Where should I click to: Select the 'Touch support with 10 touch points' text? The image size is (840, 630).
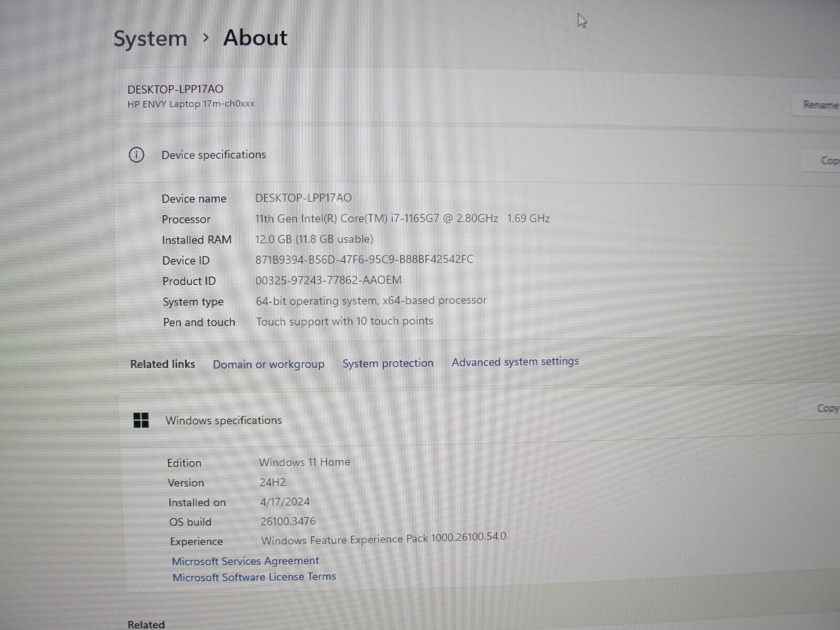click(x=344, y=321)
